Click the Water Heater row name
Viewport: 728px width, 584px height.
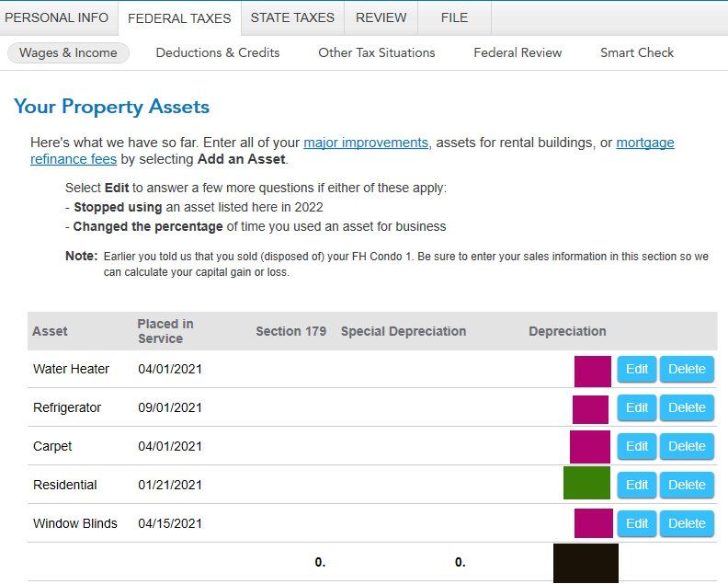click(x=71, y=369)
